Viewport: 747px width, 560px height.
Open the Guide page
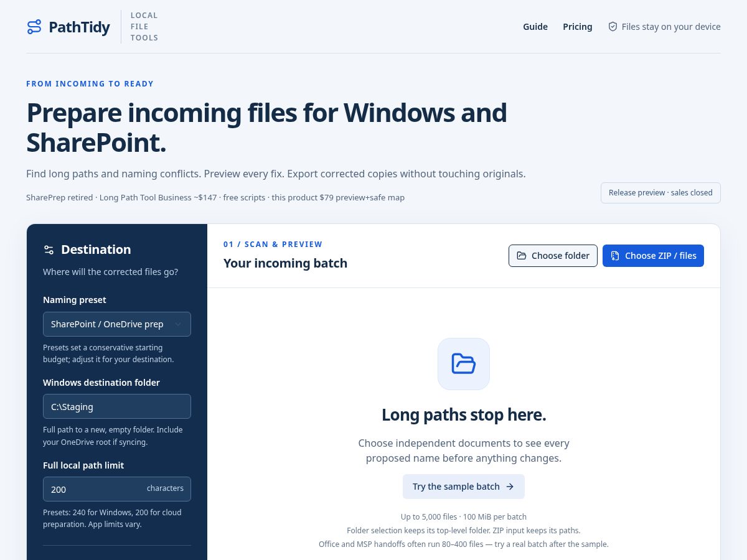click(x=535, y=27)
